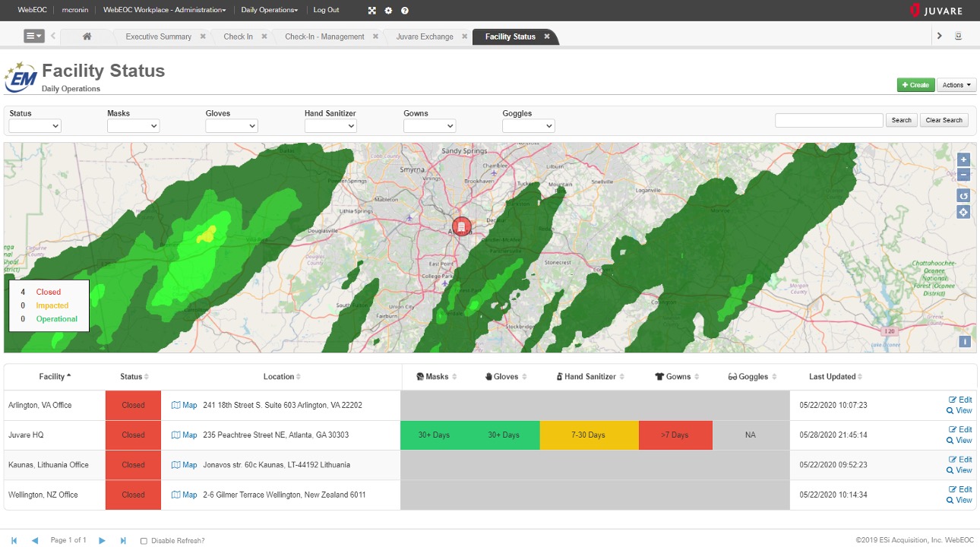The width and height of the screenshot is (980, 547).
Task: Reset the map view with refresh icon
Action: [963, 196]
